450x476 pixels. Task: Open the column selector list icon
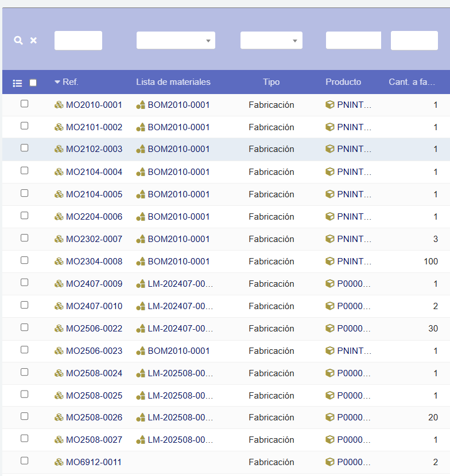click(17, 83)
